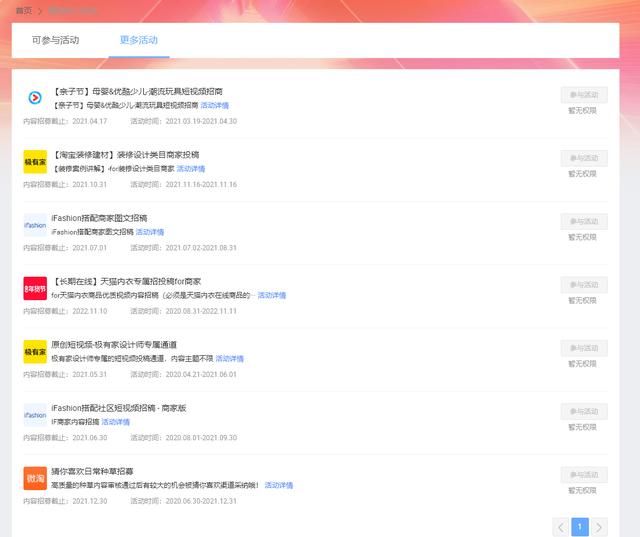Click title 猜你喜欢日常种草招募
Image resolution: width=640 pixels, height=537 pixels.
[92, 471]
